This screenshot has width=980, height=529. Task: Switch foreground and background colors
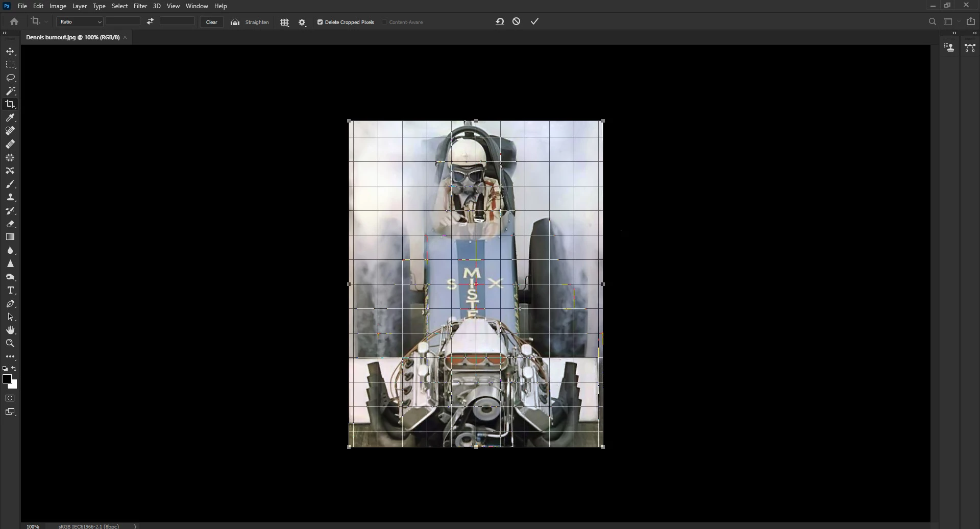click(x=14, y=369)
